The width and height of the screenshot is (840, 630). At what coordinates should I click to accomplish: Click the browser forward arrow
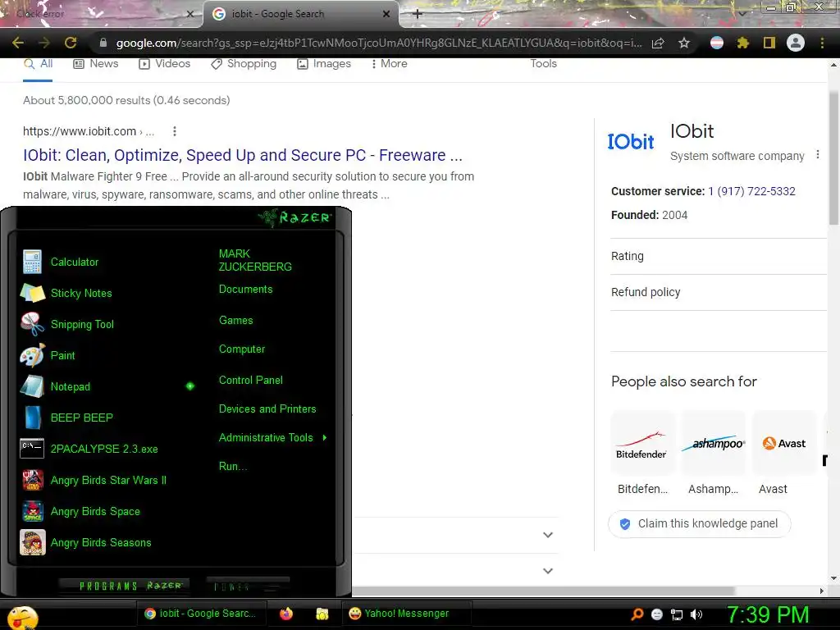pyautogui.click(x=44, y=43)
